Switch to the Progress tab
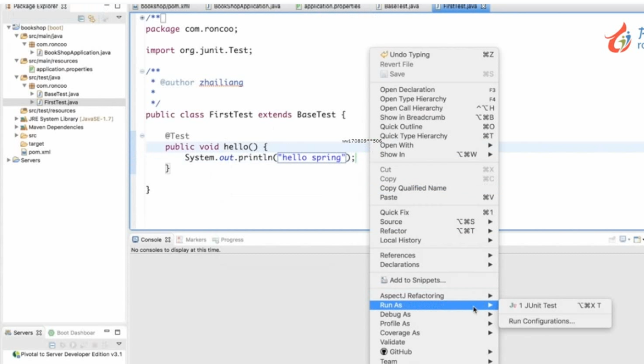The image size is (644, 364). 228,240
